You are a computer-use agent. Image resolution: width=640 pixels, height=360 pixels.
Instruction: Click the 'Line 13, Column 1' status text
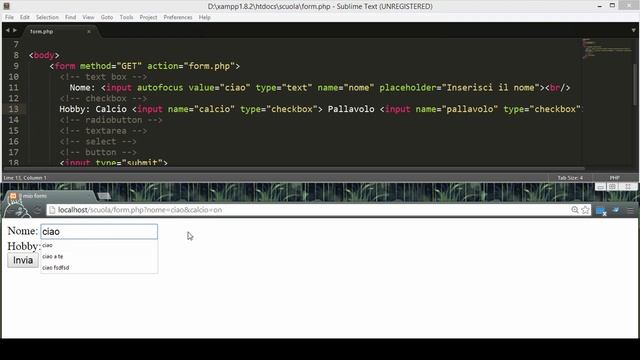tap(25, 178)
